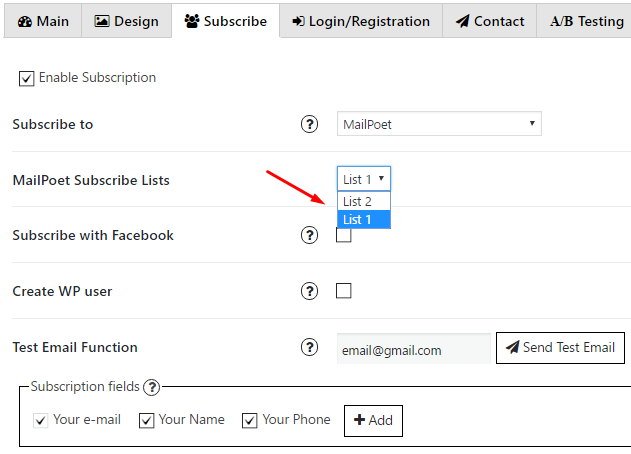The image size is (631, 454).
Task: Click help icon next to Subscription fields
Action: (152, 387)
